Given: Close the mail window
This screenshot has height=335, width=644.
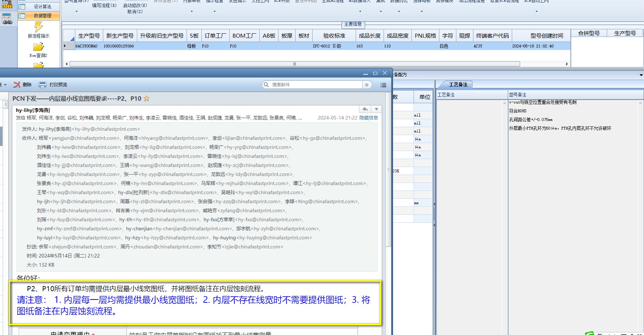Looking at the screenshot, I should click(x=385, y=73).
